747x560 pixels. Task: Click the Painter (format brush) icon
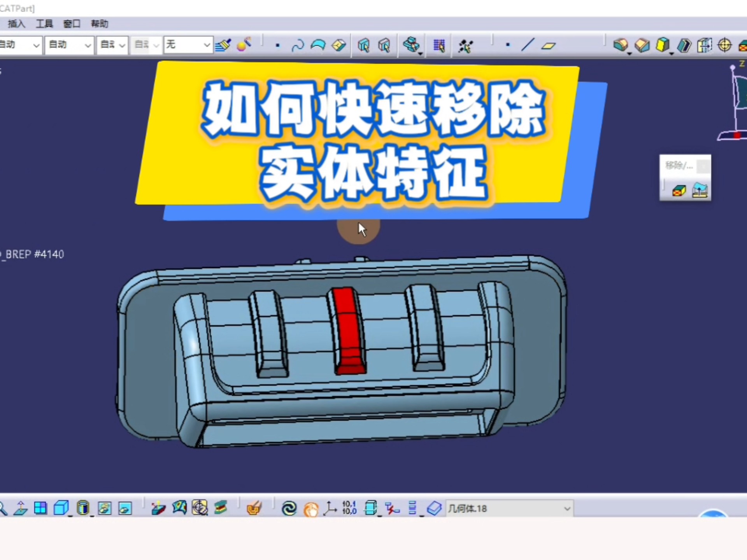(x=223, y=45)
